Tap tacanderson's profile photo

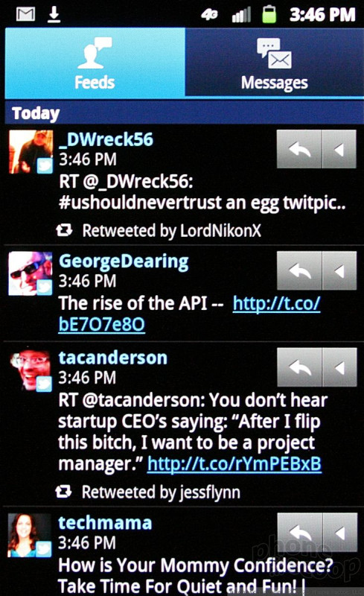(31, 370)
